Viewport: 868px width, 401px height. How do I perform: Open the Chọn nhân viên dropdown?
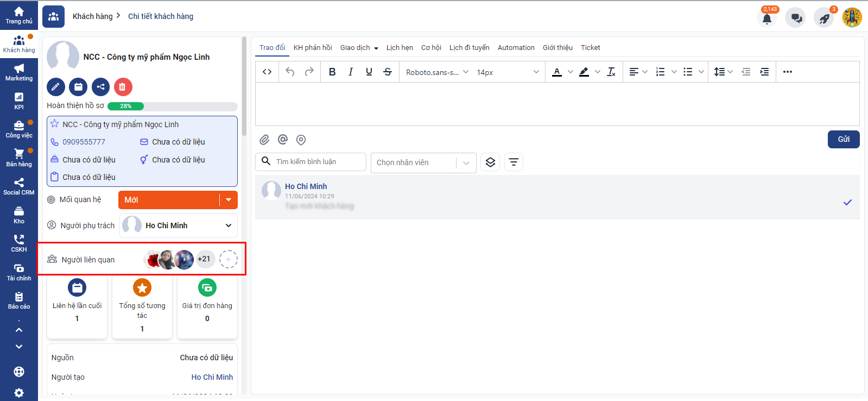coord(423,162)
